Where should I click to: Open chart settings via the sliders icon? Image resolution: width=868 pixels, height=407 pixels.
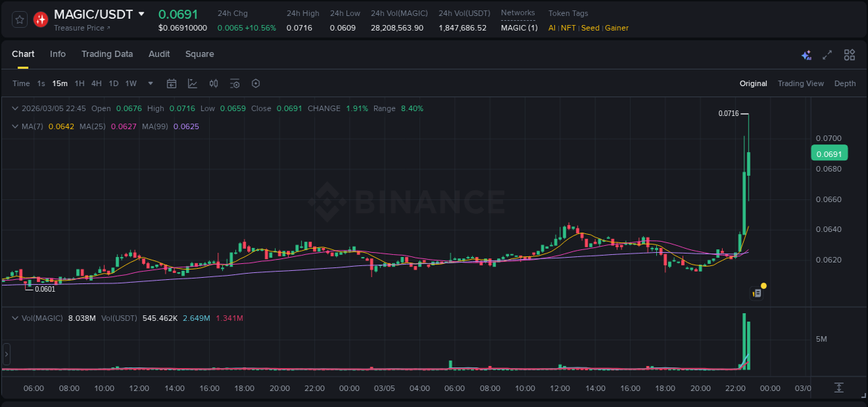pos(235,83)
